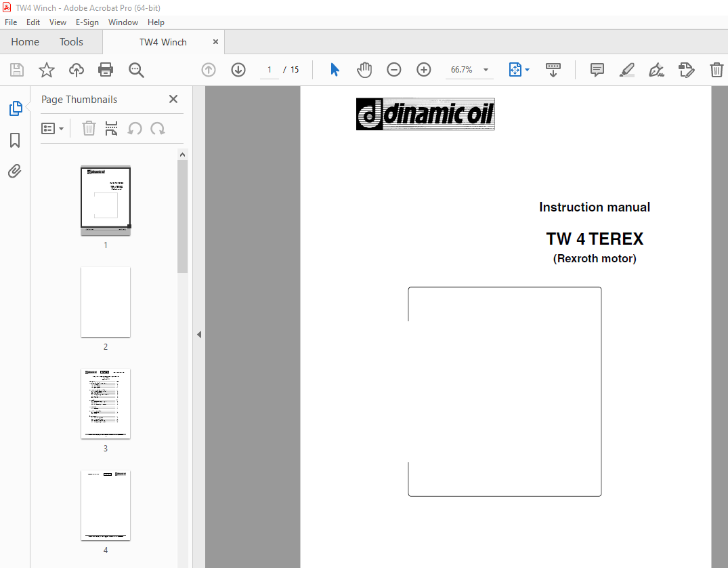Viewport: 728px width, 568px height.
Task: Open the sign document pen icon
Action: click(x=656, y=70)
